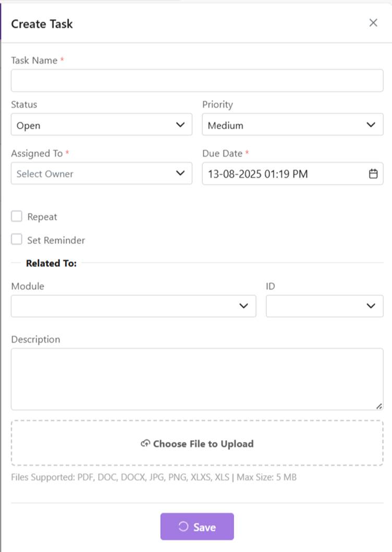Viewport: 392px width, 552px height.
Task: Click the Module dropdown chevron arrow
Action: 243,306
